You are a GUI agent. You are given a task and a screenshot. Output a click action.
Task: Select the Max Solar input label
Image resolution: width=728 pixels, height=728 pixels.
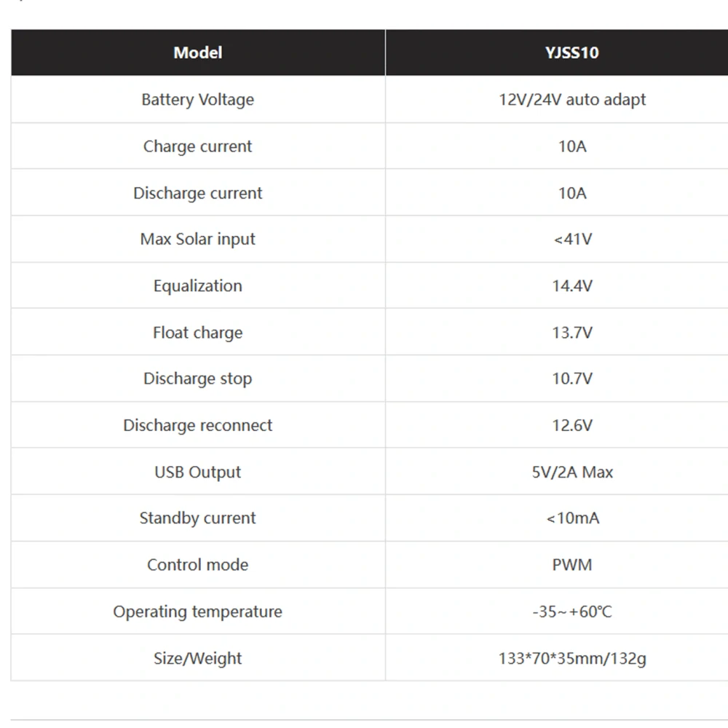point(198,239)
